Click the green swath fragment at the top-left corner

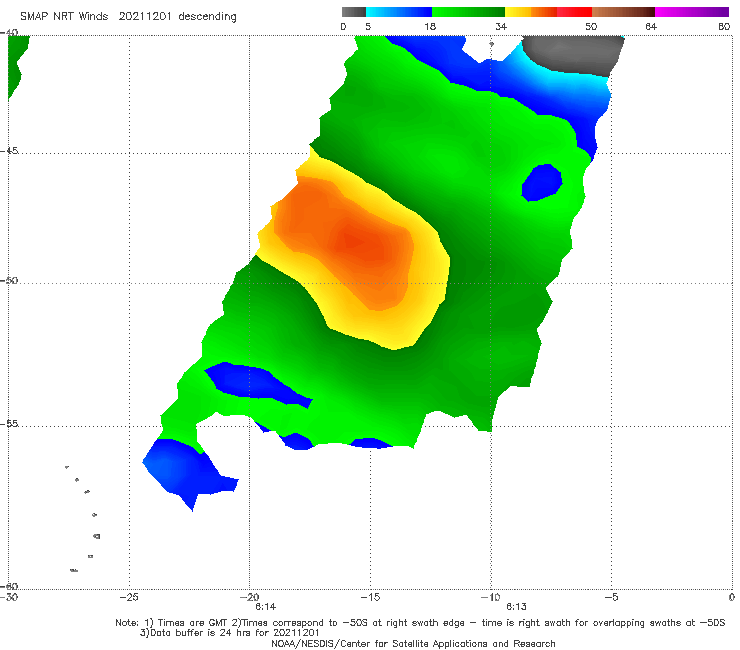pyautogui.click(x=18, y=66)
